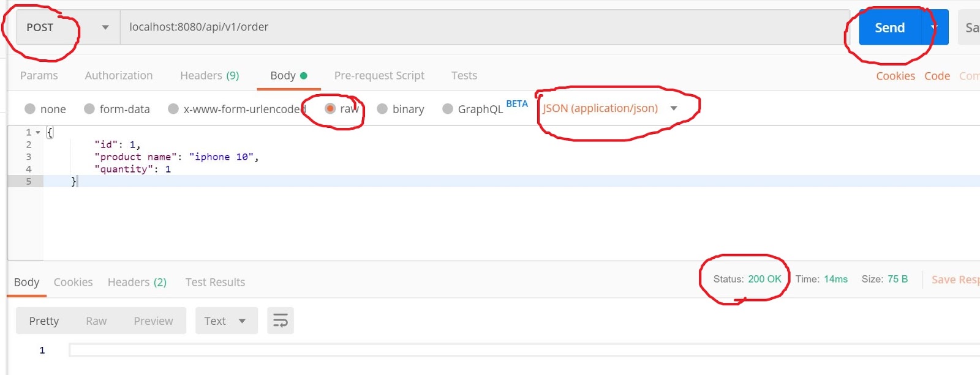Click the Send button

tap(890, 27)
